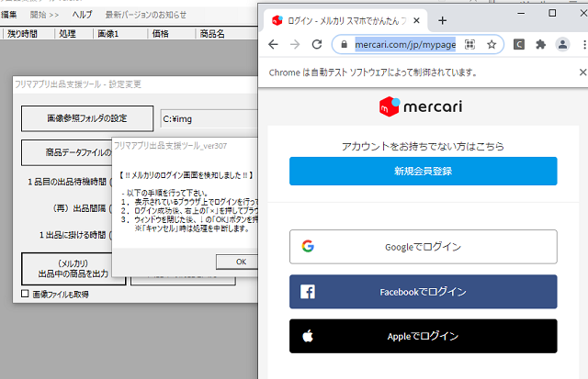Dismiss the automated test software infobar

[x=582, y=72]
